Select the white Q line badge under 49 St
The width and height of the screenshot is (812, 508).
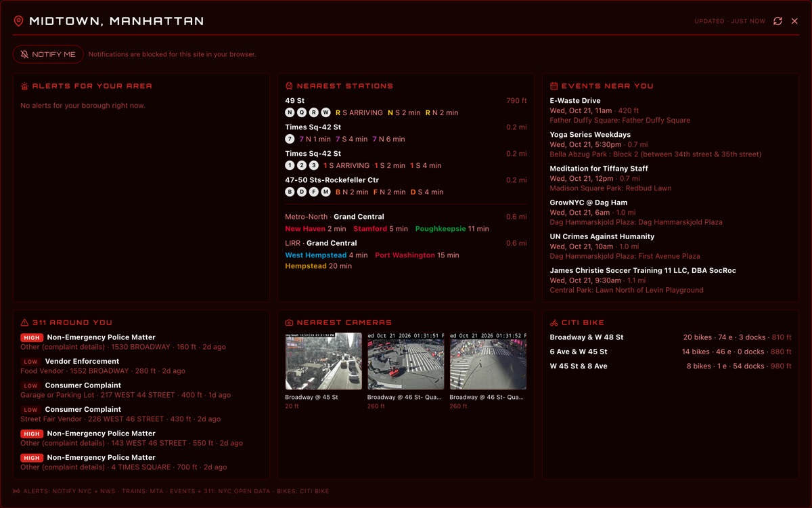click(x=302, y=112)
